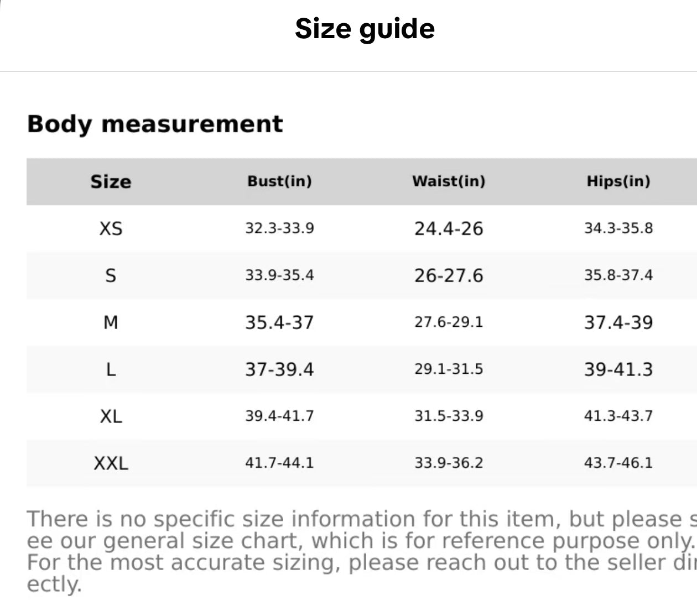
Task: Select the XXL hips value 43.7-46.1
Action: pos(618,463)
